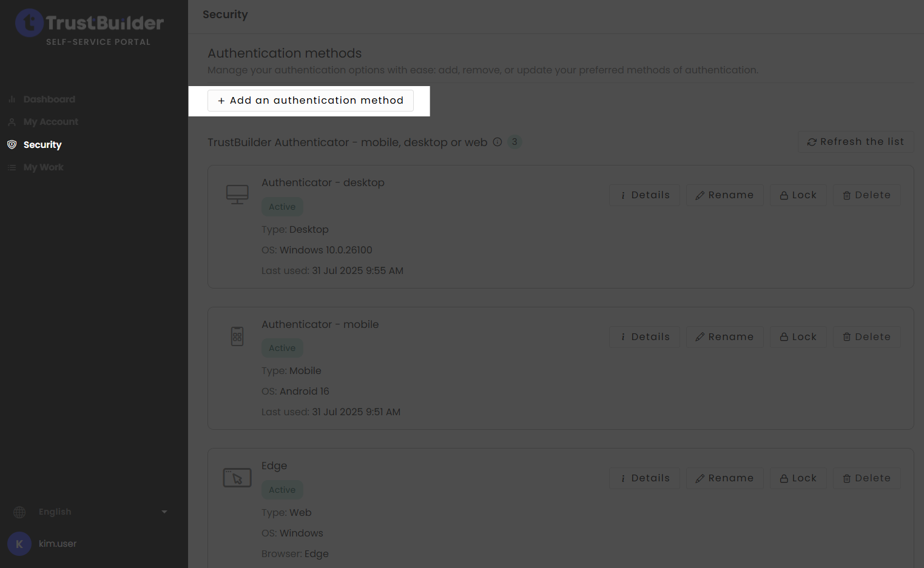This screenshot has height=568, width=924.
Task: Click the desktop icon on Authenticator - desktop card
Action: (x=237, y=194)
